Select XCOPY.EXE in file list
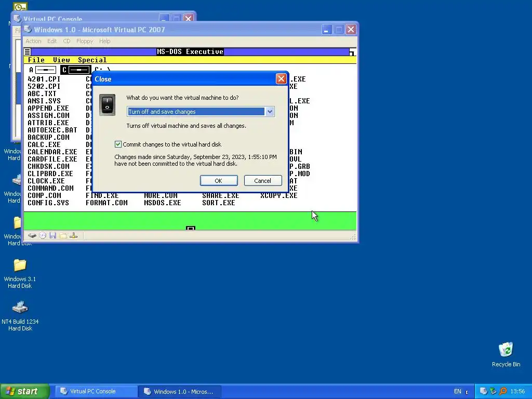This screenshot has width=532, height=399. tap(279, 195)
